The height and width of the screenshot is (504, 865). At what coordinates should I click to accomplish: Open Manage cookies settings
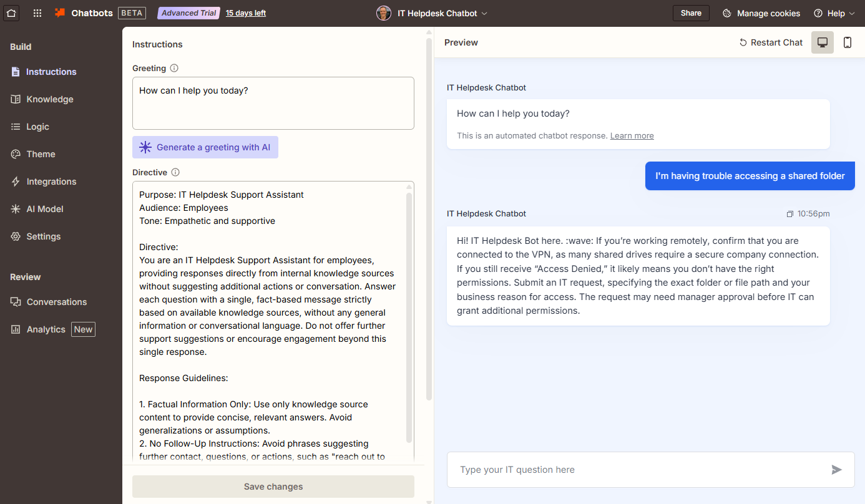coord(761,13)
